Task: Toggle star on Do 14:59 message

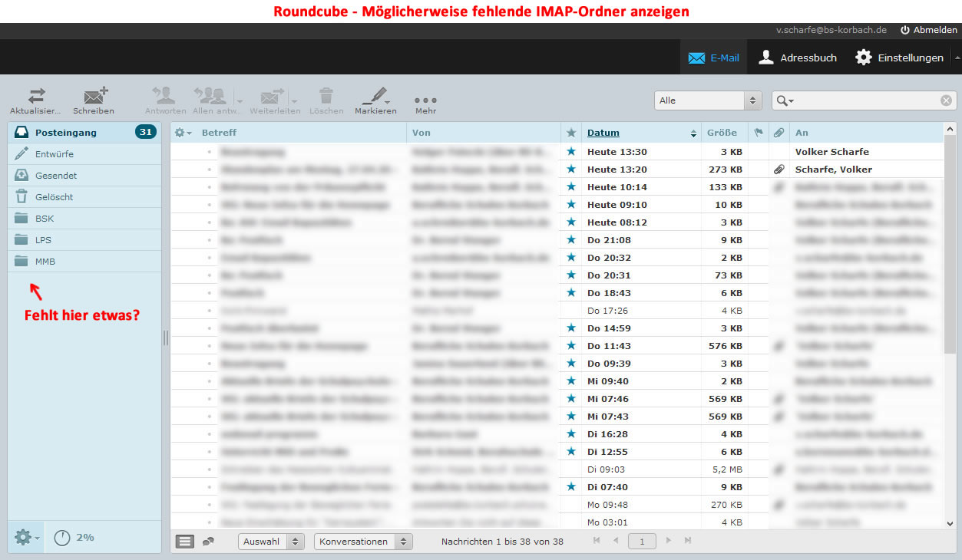Action: point(570,328)
